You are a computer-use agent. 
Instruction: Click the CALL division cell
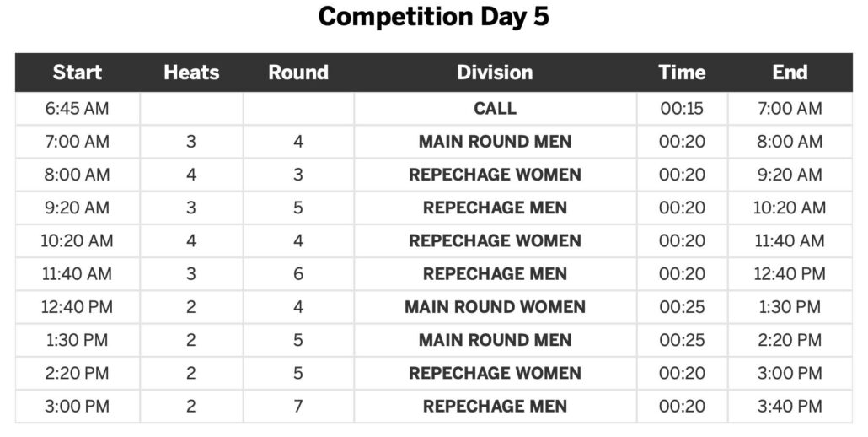coord(495,109)
